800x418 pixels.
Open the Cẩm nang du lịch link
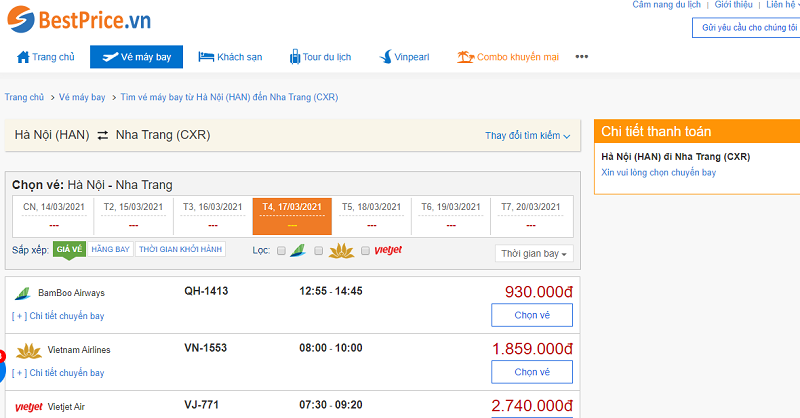(x=666, y=5)
